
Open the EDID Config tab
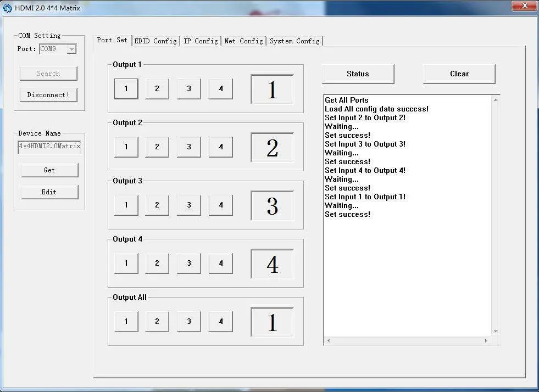155,41
